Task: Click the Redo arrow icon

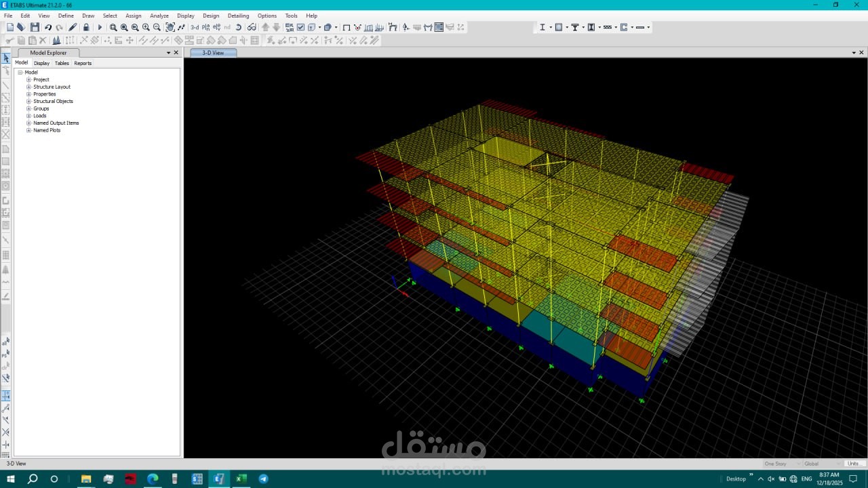Action: point(59,27)
